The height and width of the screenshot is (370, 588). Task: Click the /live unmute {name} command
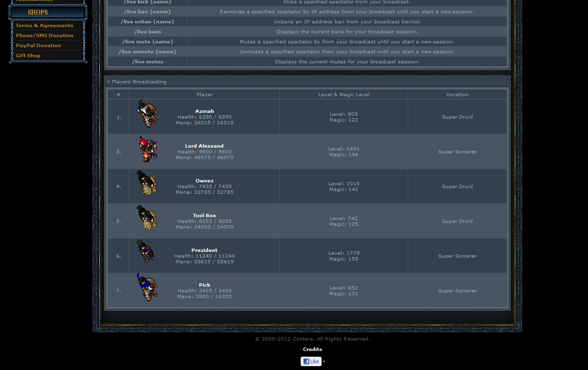[x=148, y=52]
